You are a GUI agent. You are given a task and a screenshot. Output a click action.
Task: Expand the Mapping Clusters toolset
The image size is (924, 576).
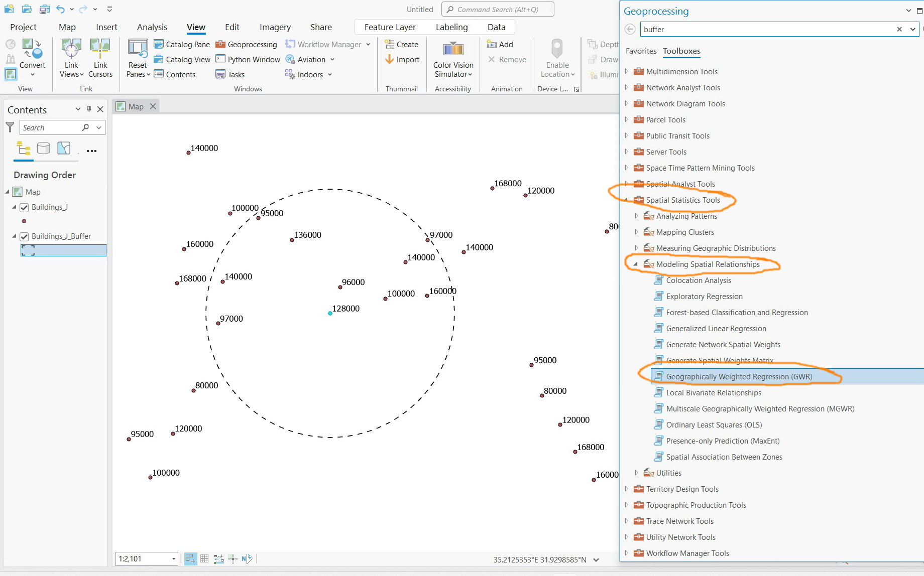(636, 232)
